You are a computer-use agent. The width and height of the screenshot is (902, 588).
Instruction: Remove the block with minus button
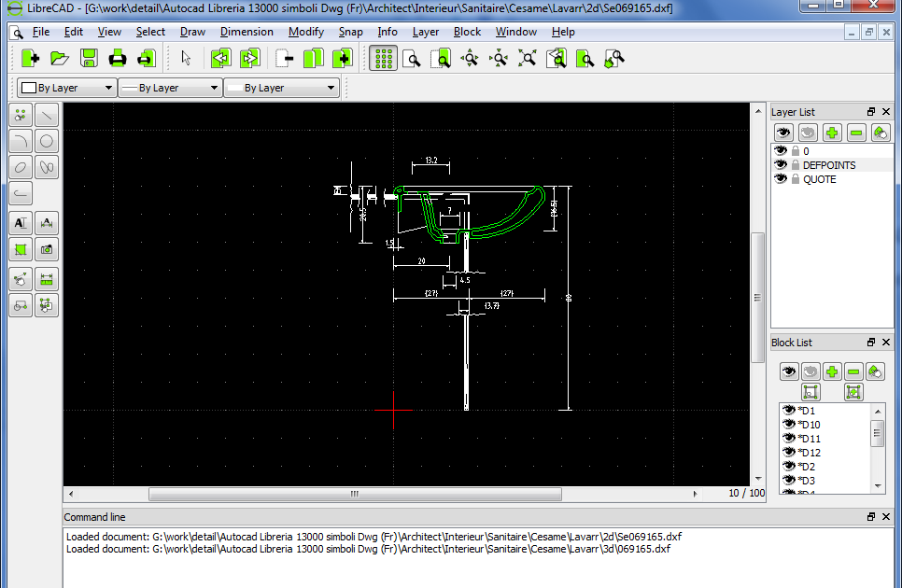[853, 371]
